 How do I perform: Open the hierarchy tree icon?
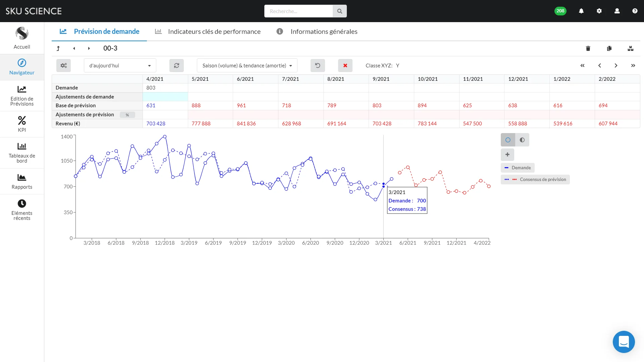click(631, 49)
